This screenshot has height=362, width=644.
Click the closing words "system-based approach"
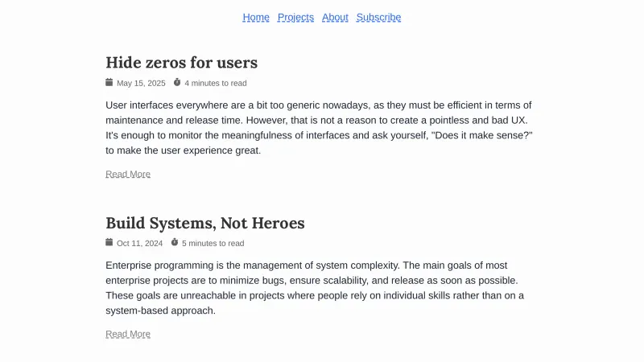click(160, 311)
